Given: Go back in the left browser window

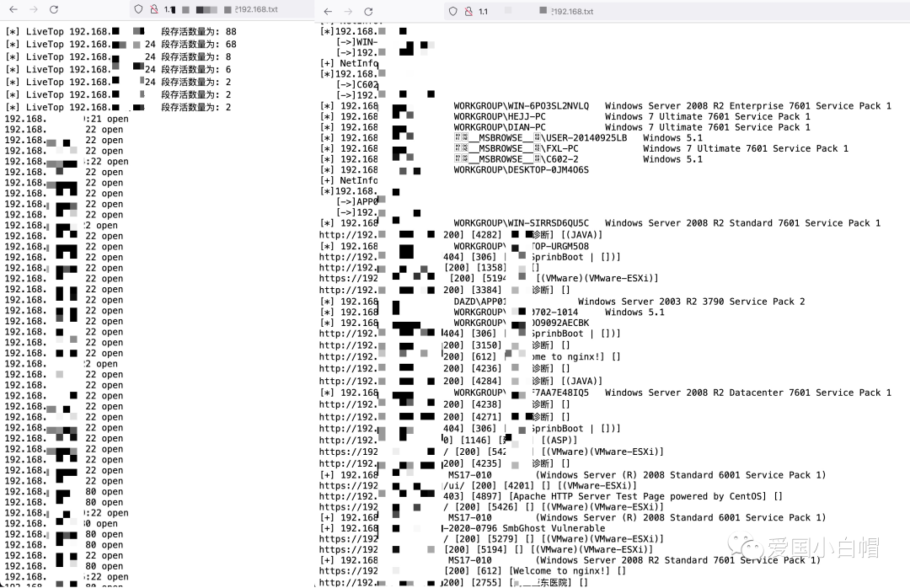Looking at the screenshot, I should click(14, 9).
